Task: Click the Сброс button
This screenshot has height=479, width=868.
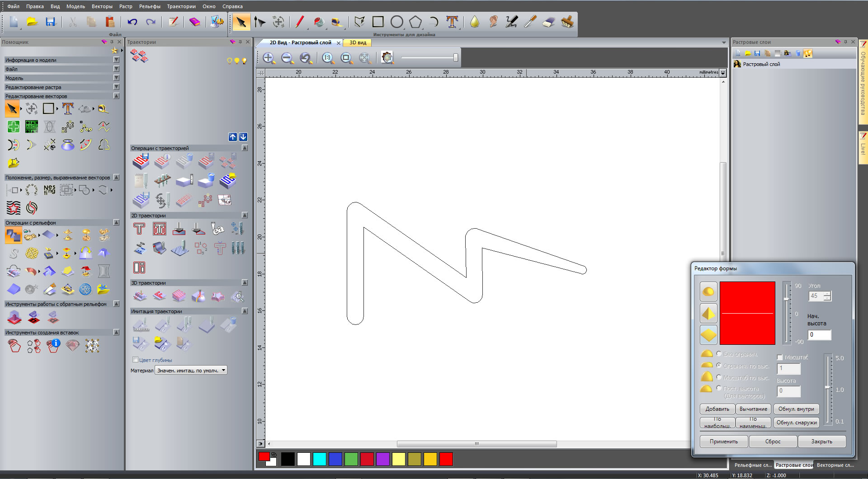Action: (x=773, y=441)
